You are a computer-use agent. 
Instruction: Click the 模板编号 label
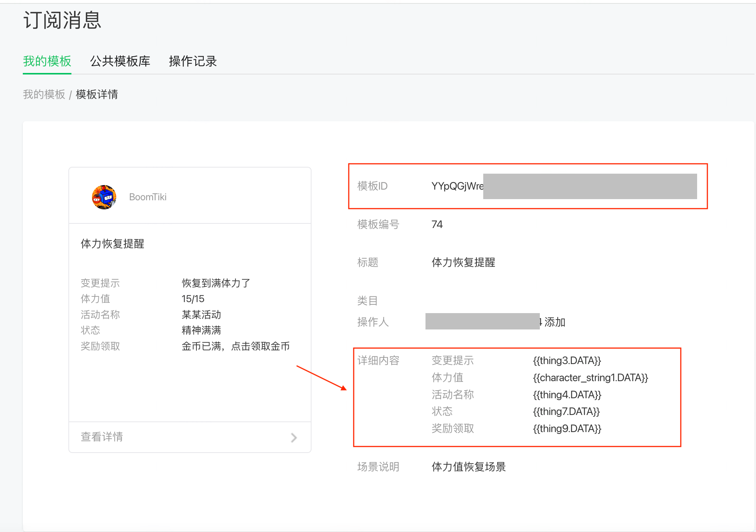pyautogui.click(x=378, y=224)
